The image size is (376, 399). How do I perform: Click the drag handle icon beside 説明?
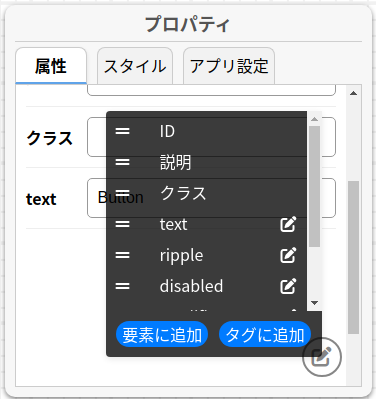pyautogui.click(x=122, y=162)
